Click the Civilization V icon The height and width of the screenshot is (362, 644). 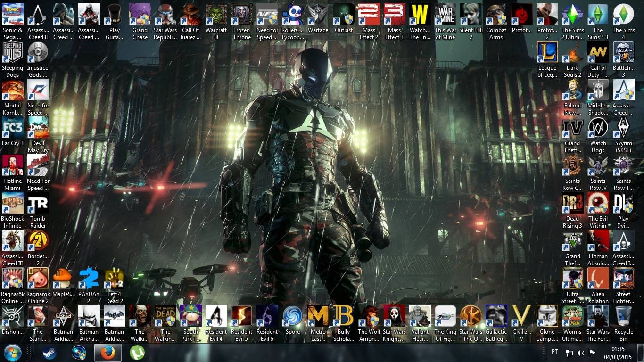click(x=522, y=316)
